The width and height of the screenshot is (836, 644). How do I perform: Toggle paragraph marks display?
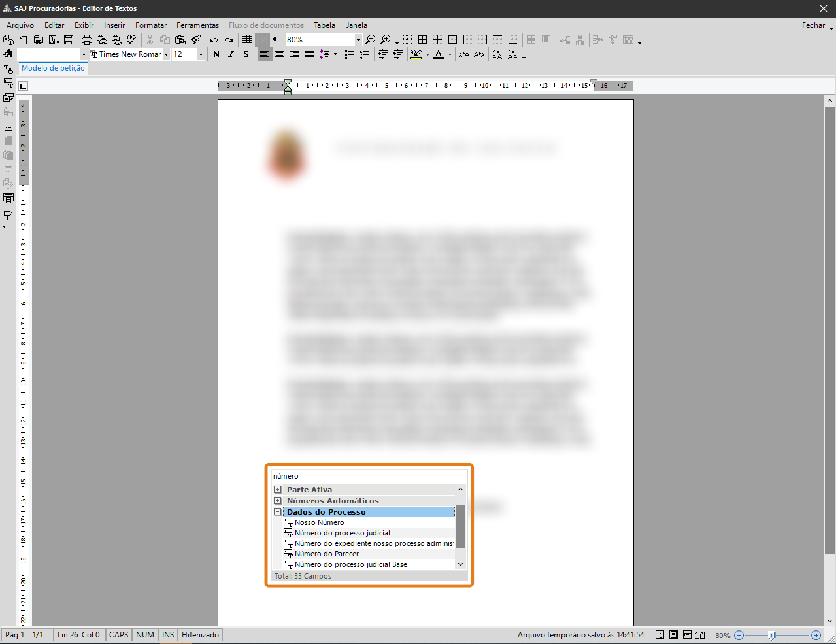(276, 40)
